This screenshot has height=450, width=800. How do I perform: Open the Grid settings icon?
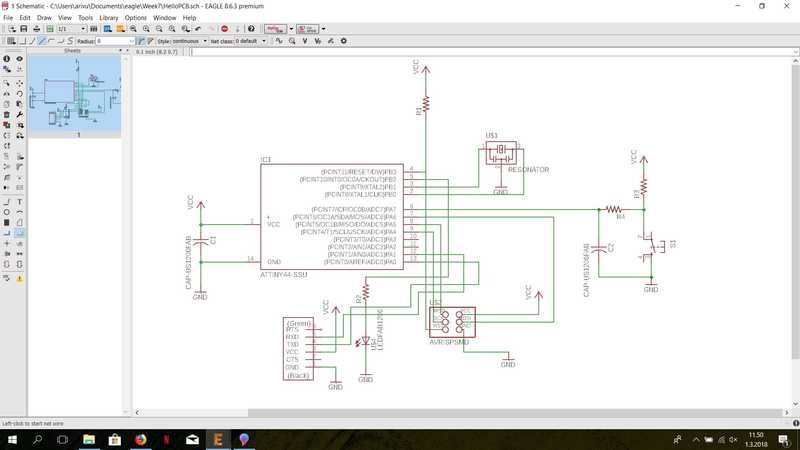tap(11, 41)
